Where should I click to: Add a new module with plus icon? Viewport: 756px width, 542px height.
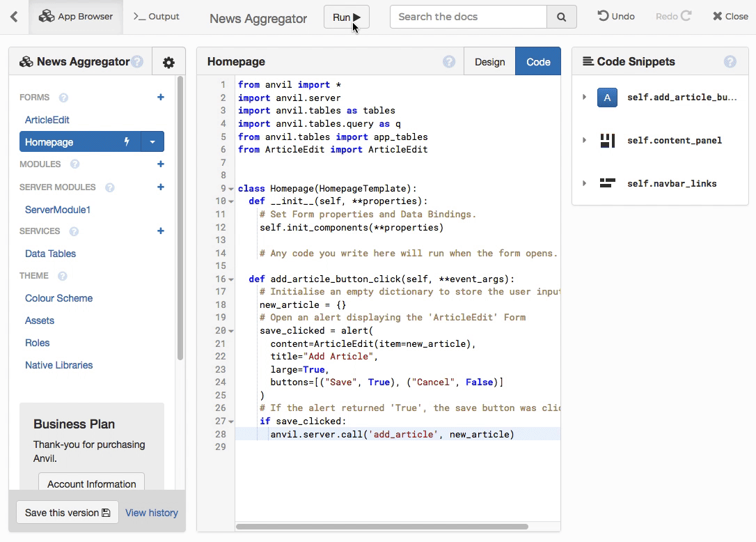click(161, 164)
